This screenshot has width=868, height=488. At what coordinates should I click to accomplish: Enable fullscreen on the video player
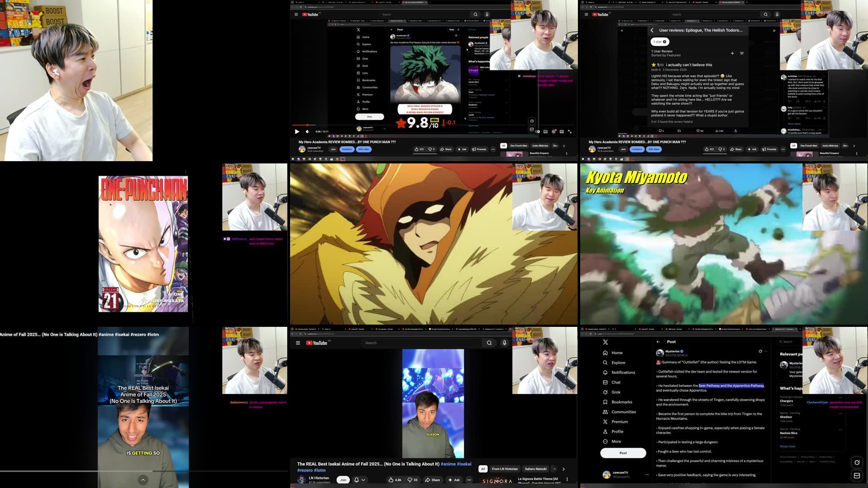coord(568,132)
